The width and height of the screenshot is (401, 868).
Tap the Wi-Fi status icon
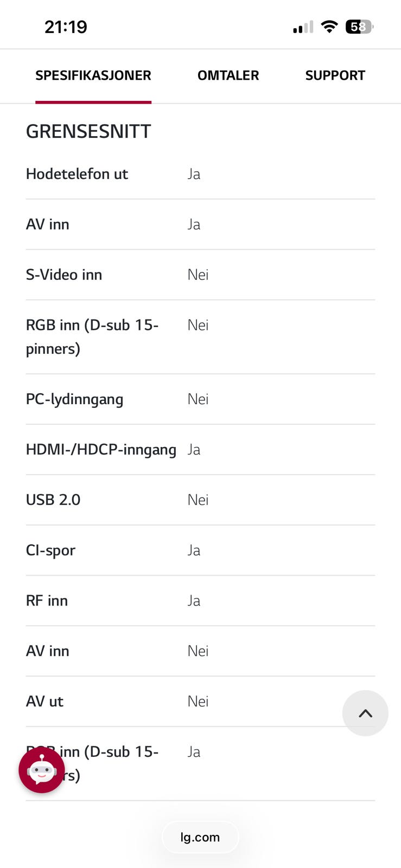click(x=329, y=27)
